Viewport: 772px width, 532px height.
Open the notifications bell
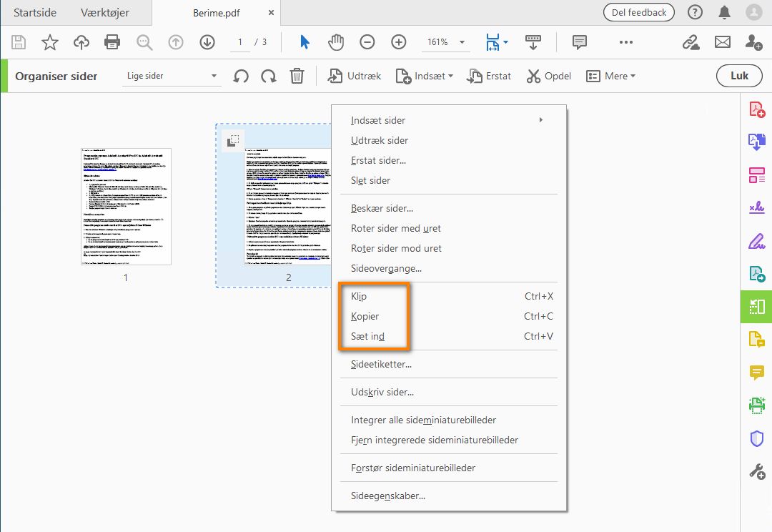coord(724,12)
